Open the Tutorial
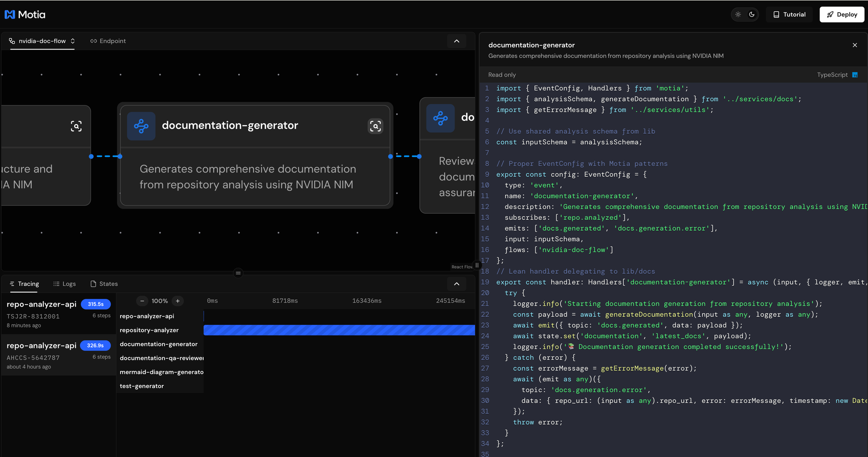The image size is (868, 457). [x=789, y=14]
